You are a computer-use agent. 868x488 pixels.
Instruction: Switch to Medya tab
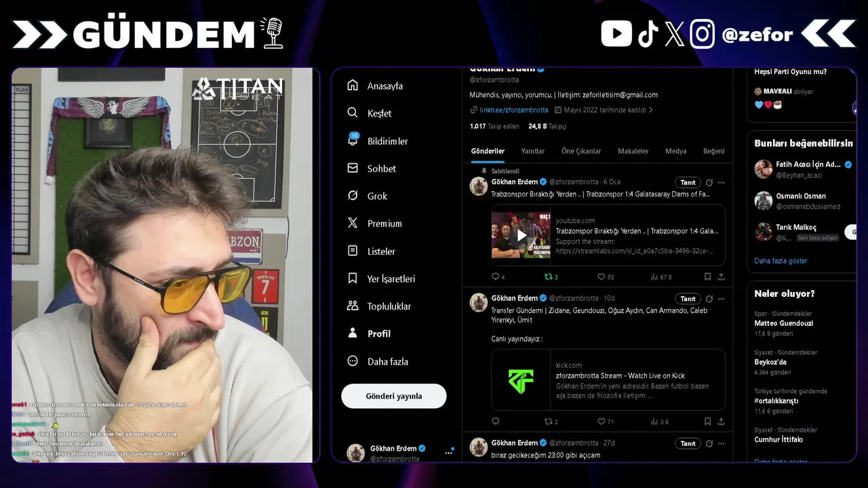point(676,151)
